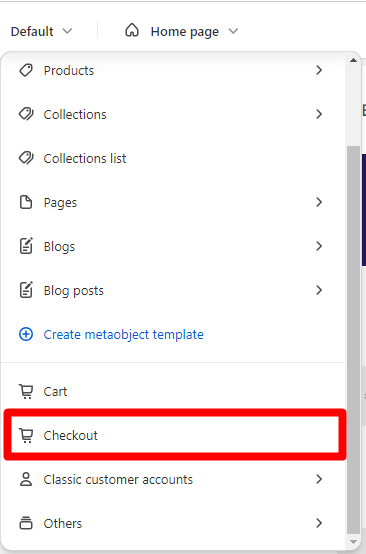
Task: Click the Classic customer accounts person icon
Action: 26,479
